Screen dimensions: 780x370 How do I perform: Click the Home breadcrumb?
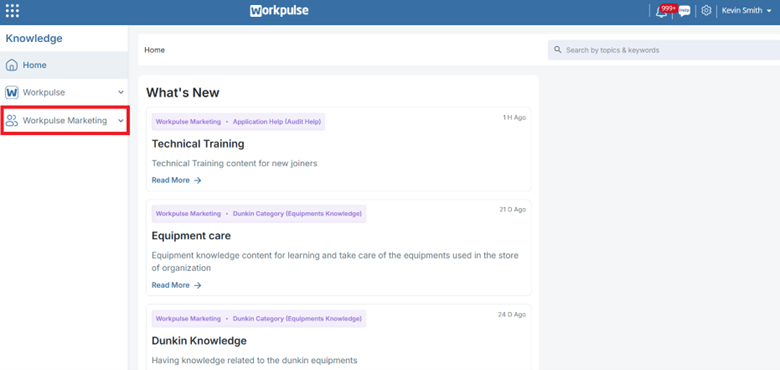tap(154, 50)
